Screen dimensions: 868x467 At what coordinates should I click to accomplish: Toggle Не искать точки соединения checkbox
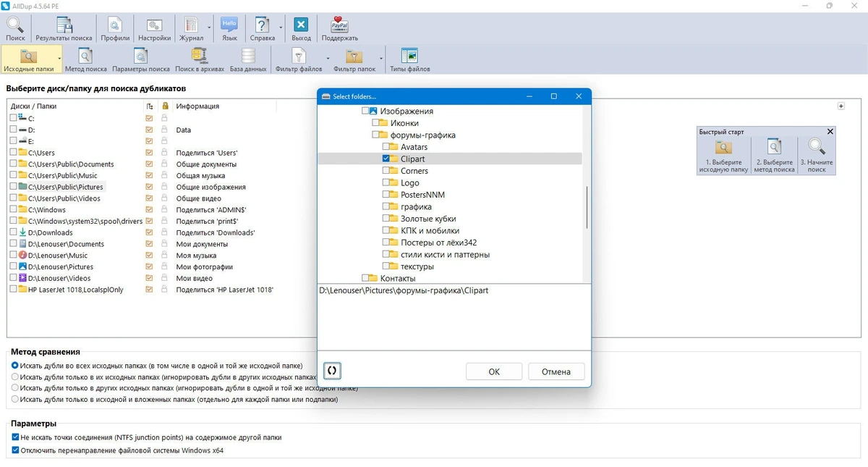click(x=16, y=437)
